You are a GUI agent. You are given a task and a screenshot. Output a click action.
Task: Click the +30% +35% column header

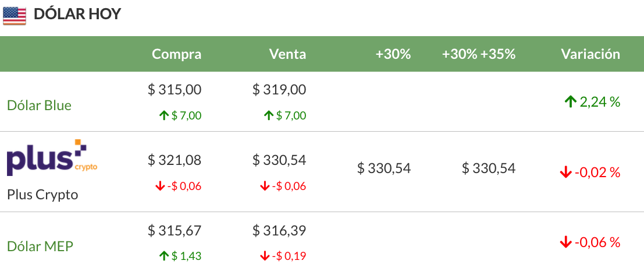(x=478, y=54)
